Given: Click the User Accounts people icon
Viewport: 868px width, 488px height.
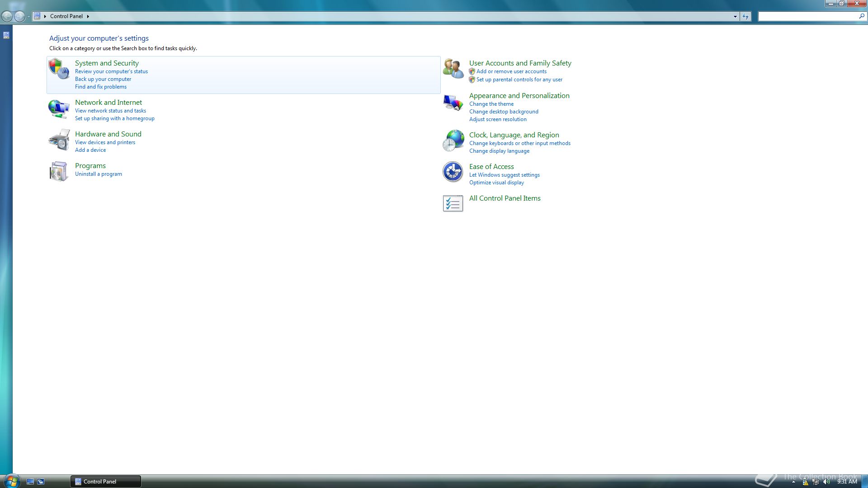Looking at the screenshot, I should 453,69.
